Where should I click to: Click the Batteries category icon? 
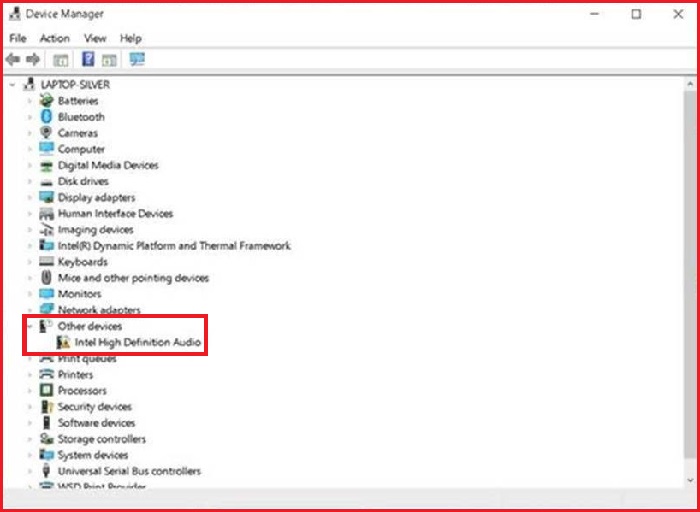click(46, 100)
